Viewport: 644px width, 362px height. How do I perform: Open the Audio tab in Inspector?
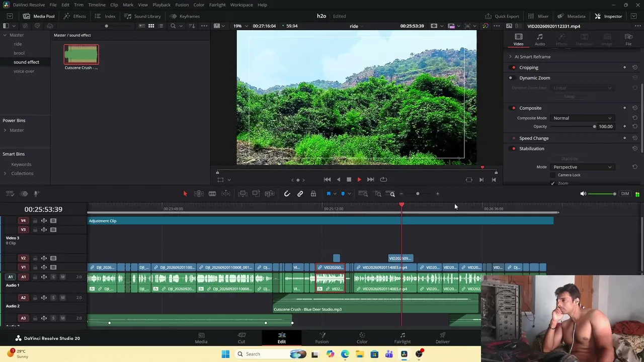(540, 40)
